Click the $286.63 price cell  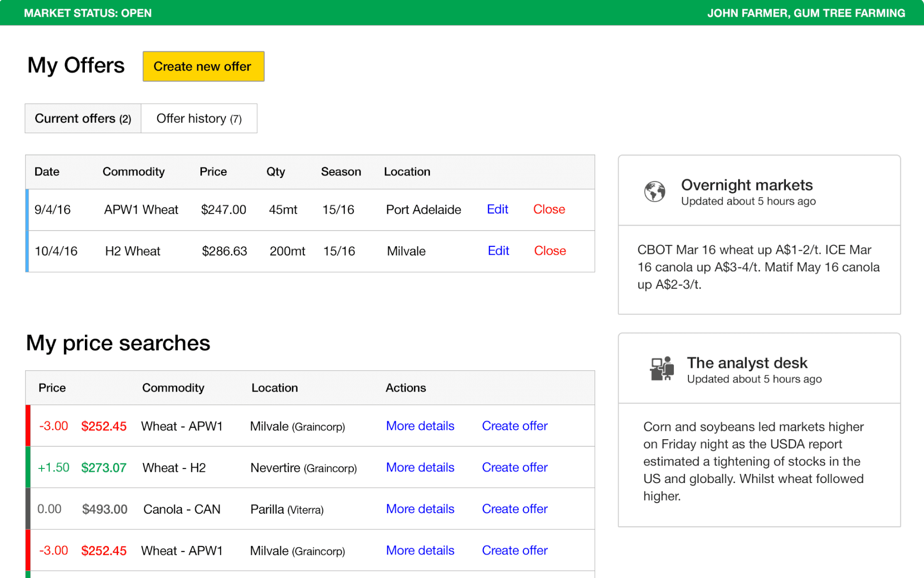[224, 251]
